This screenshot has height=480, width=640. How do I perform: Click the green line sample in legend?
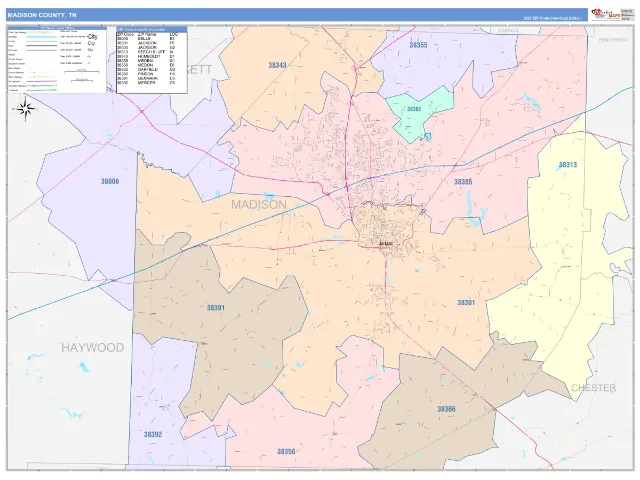[42, 90]
